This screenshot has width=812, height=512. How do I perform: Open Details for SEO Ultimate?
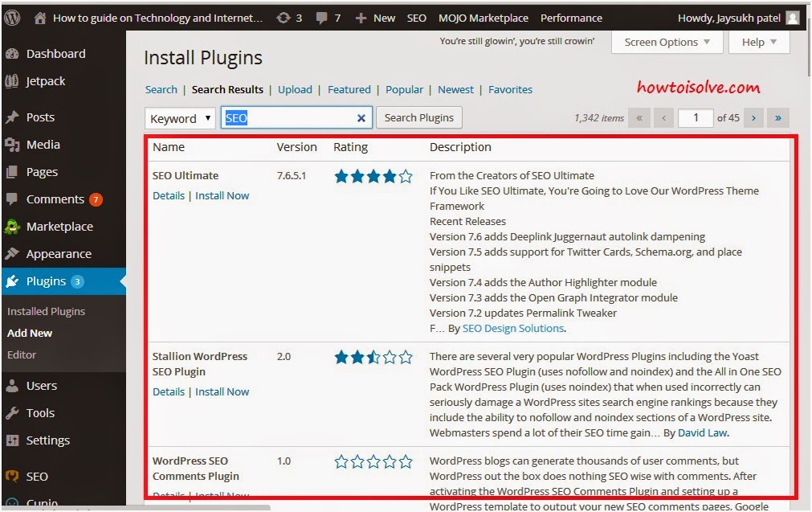pos(169,195)
